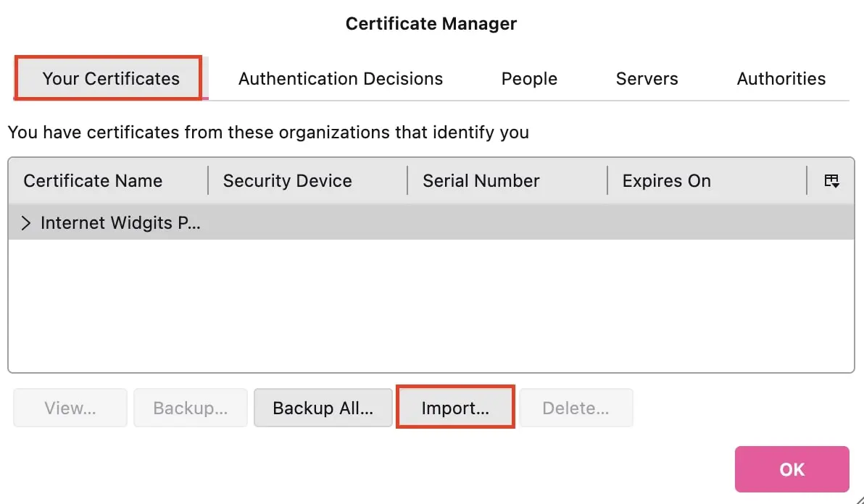Expand the Internet Widgits P... certificate entry
The width and height of the screenshot is (864, 504).
pyautogui.click(x=26, y=223)
